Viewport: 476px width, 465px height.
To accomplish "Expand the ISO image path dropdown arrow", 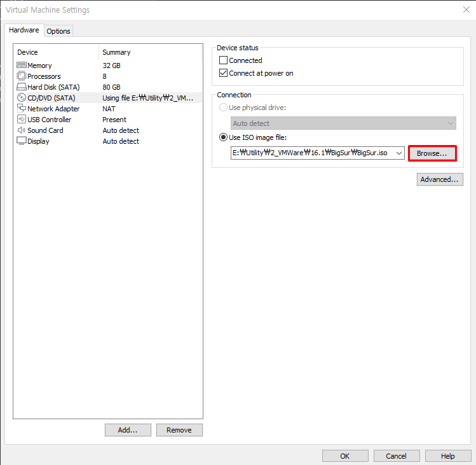I will 399,153.
